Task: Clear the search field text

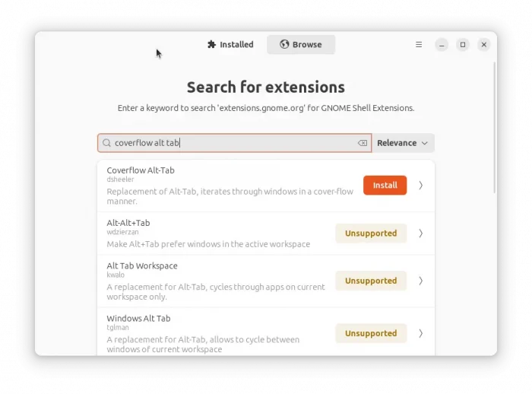Action: (x=363, y=143)
